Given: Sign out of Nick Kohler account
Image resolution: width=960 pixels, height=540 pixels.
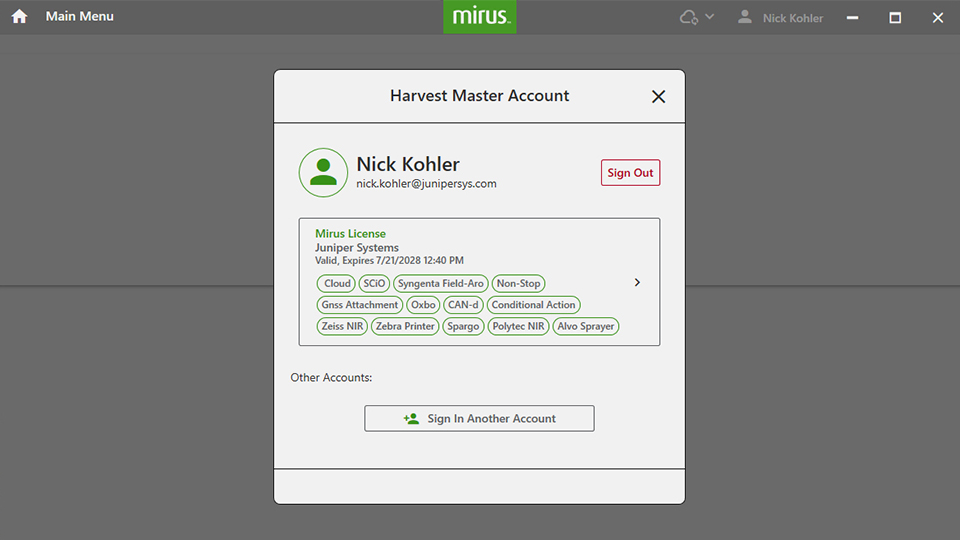Looking at the screenshot, I should tap(631, 173).
